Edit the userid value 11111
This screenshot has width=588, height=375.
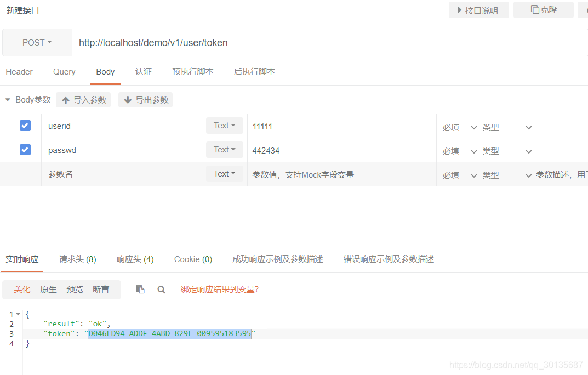click(x=341, y=127)
